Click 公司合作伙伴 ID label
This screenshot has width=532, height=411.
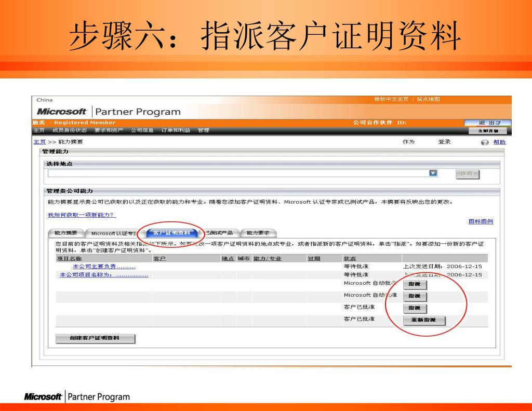coord(380,123)
